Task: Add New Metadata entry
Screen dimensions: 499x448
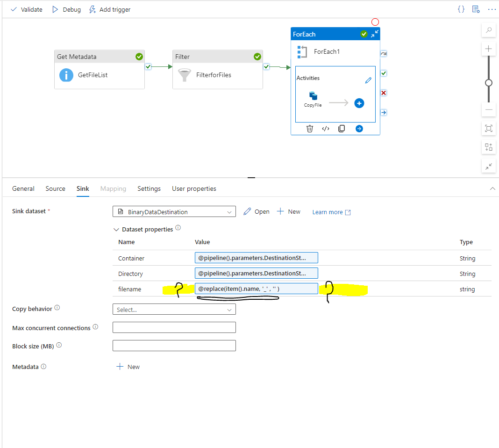Action: coord(128,367)
